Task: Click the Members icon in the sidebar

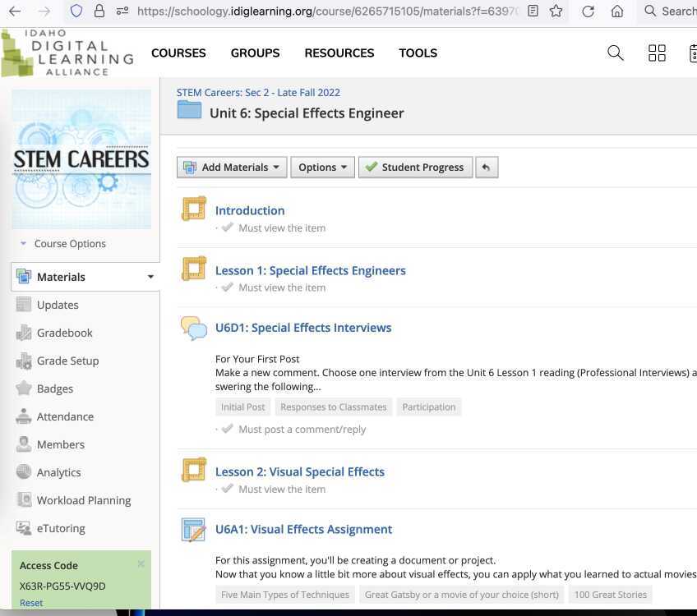Action: click(24, 444)
